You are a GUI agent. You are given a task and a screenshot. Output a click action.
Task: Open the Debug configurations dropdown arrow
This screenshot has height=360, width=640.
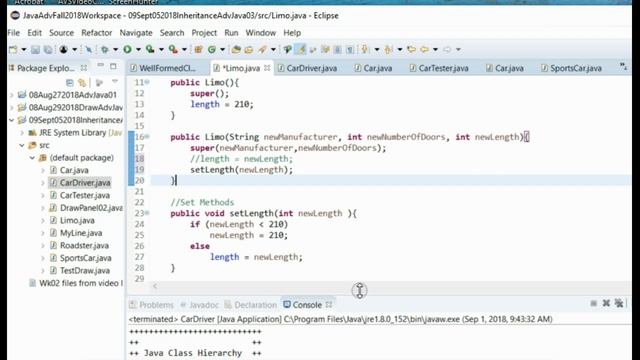click(116, 49)
